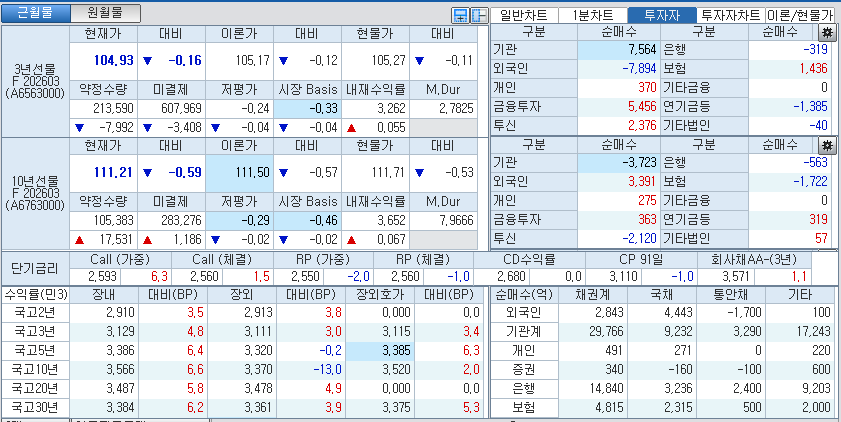This screenshot has height=422, width=841.
Task: Select the 국고30년 row label
Action: click(x=36, y=407)
